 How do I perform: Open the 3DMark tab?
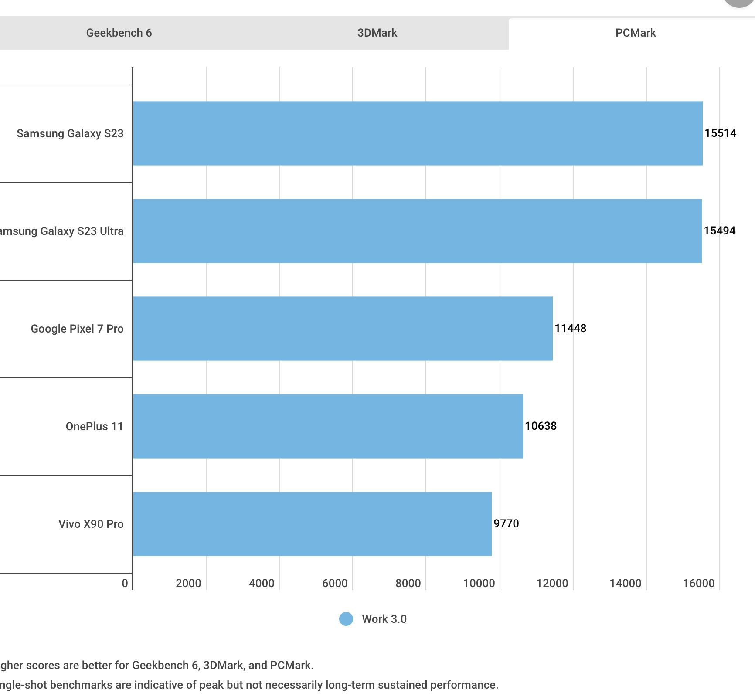click(x=377, y=33)
